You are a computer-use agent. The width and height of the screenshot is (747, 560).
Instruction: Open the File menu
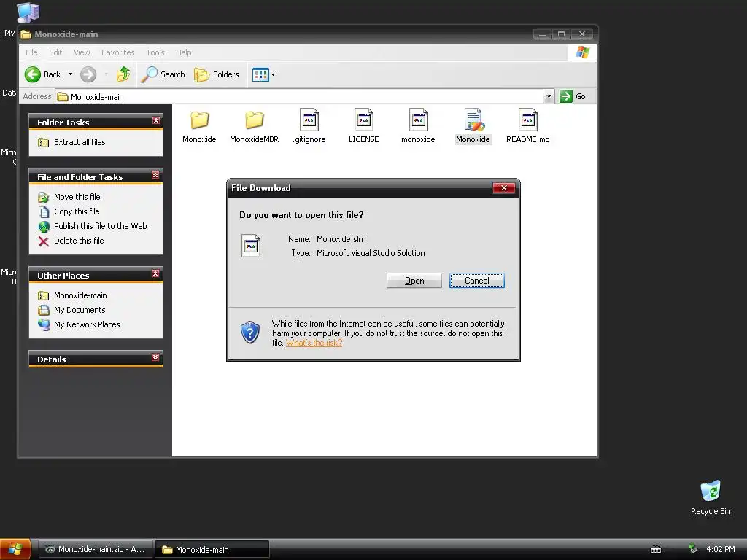[31, 52]
